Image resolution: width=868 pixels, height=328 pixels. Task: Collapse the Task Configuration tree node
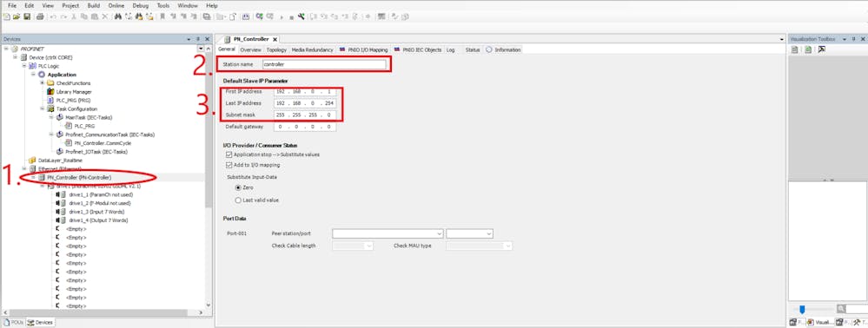pos(42,109)
